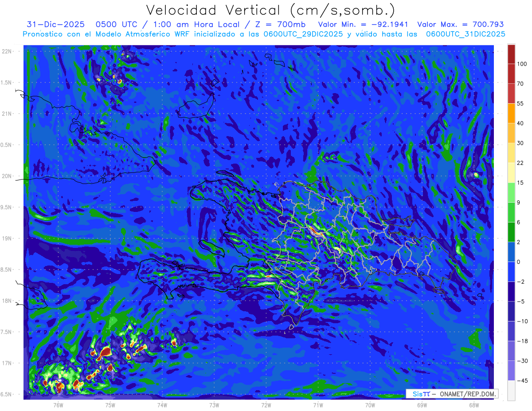Click the colorbar label "22"
This screenshot has width=532, height=411.
coord(520,163)
